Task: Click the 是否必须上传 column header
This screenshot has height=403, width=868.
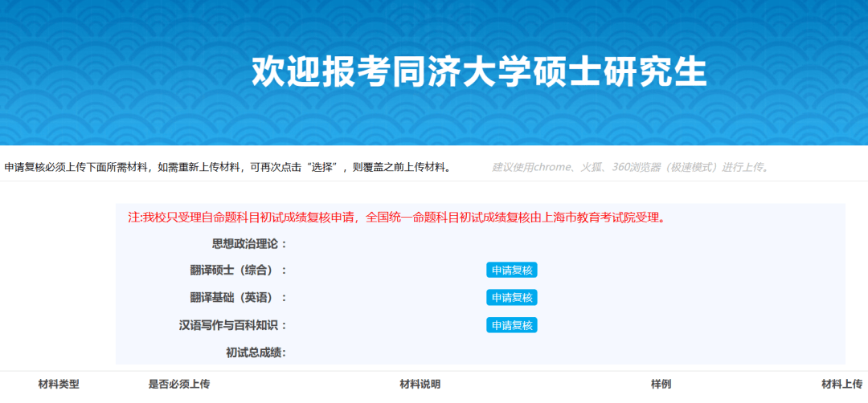Action: [179, 385]
